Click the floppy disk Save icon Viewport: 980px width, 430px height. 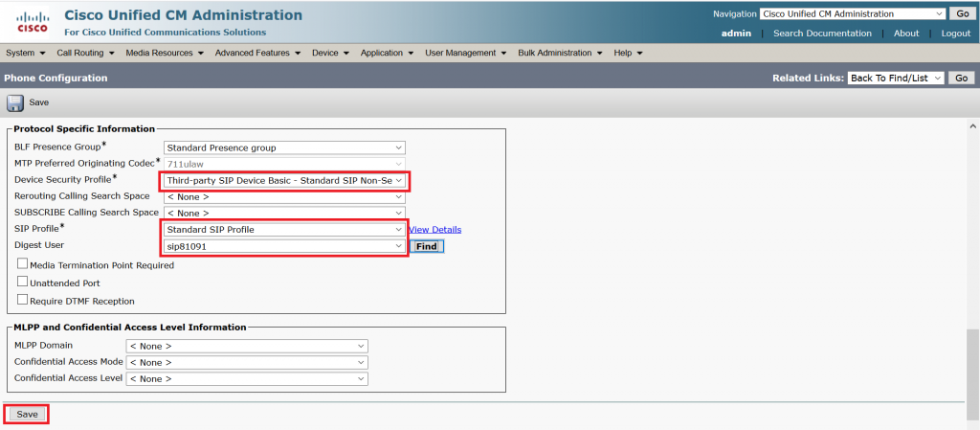(x=16, y=102)
